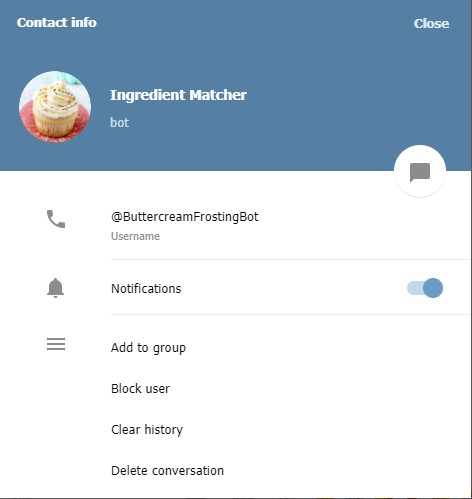Click the phone handset icon beside username

(56, 219)
